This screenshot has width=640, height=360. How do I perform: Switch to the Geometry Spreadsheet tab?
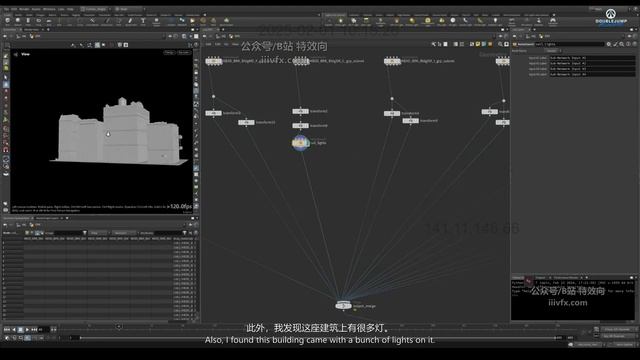[16, 218]
